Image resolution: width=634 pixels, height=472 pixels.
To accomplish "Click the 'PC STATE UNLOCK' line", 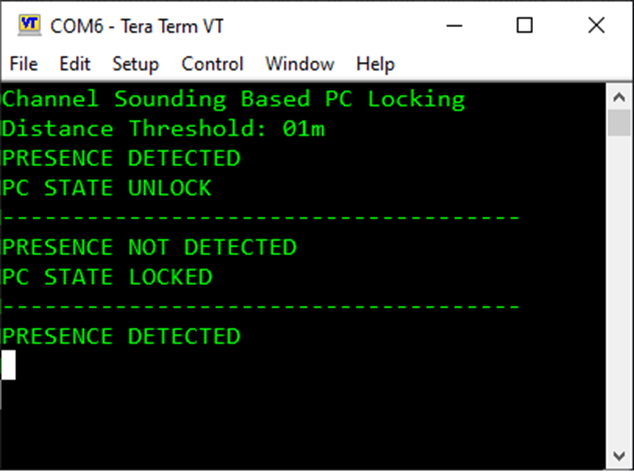I will pos(107,188).
